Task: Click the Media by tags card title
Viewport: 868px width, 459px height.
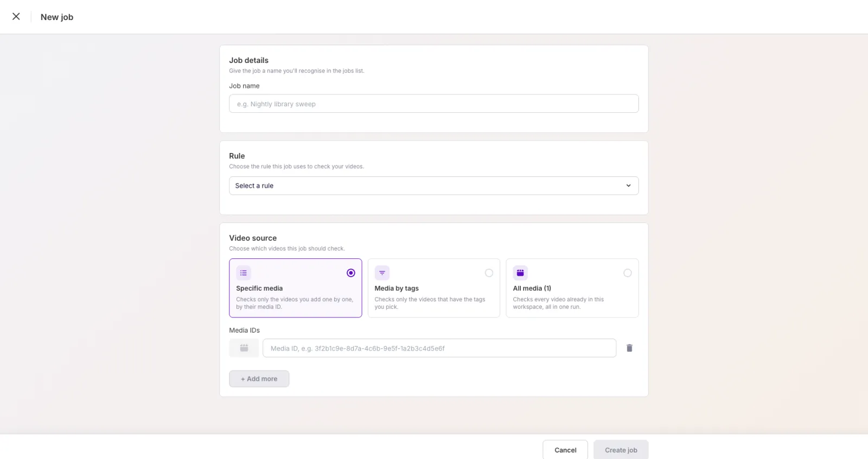Action: (x=397, y=288)
